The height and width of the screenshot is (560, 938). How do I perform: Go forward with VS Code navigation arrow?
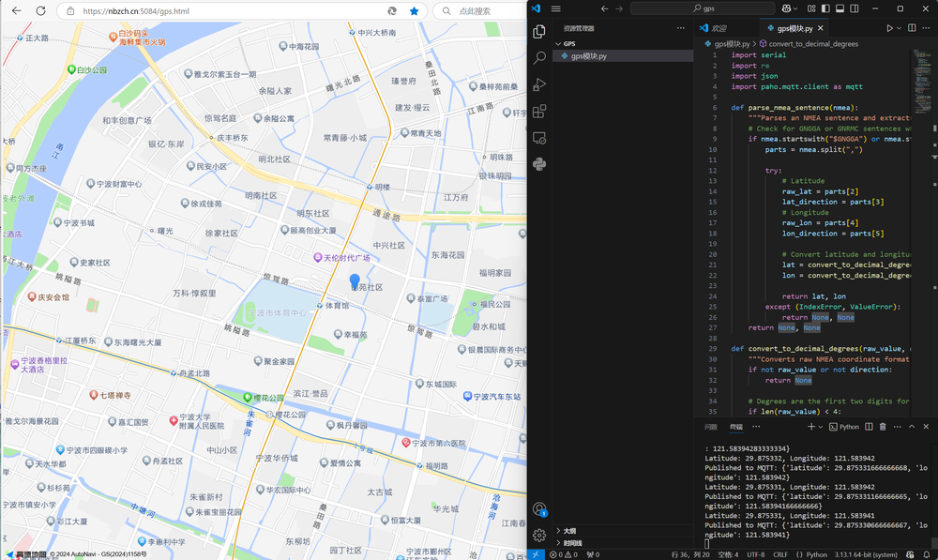[619, 8]
